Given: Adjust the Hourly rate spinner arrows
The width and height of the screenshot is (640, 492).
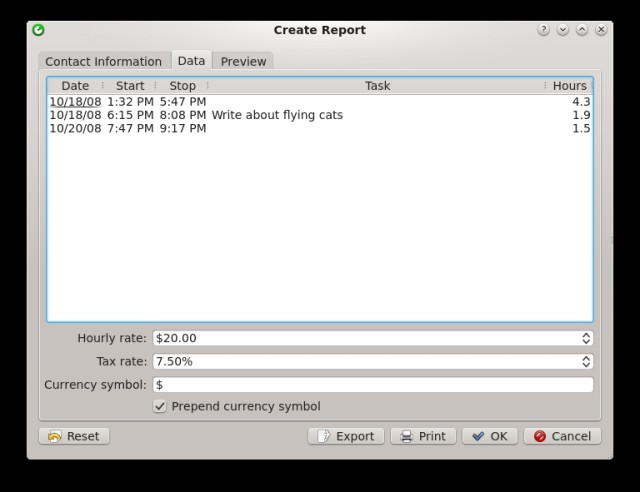Looking at the screenshot, I should pyautogui.click(x=586, y=338).
